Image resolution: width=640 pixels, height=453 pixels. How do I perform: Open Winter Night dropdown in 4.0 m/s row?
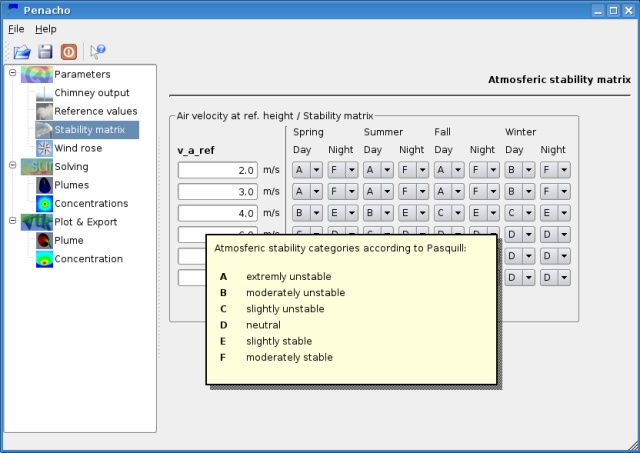coord(555,213)
